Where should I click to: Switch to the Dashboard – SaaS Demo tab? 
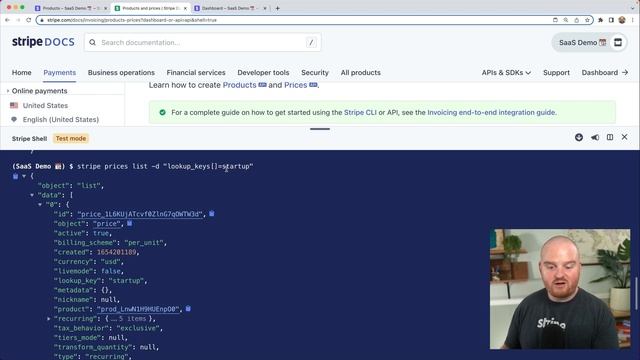(231, 8)
